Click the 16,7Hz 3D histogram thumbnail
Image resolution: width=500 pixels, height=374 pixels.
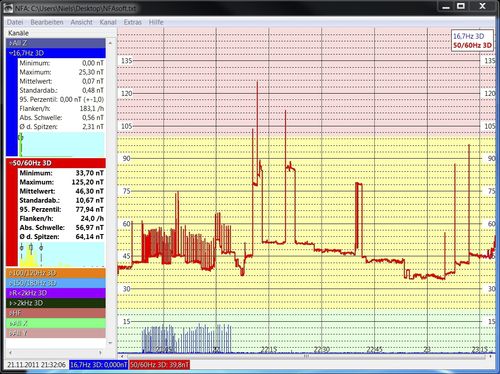[61, 144]
